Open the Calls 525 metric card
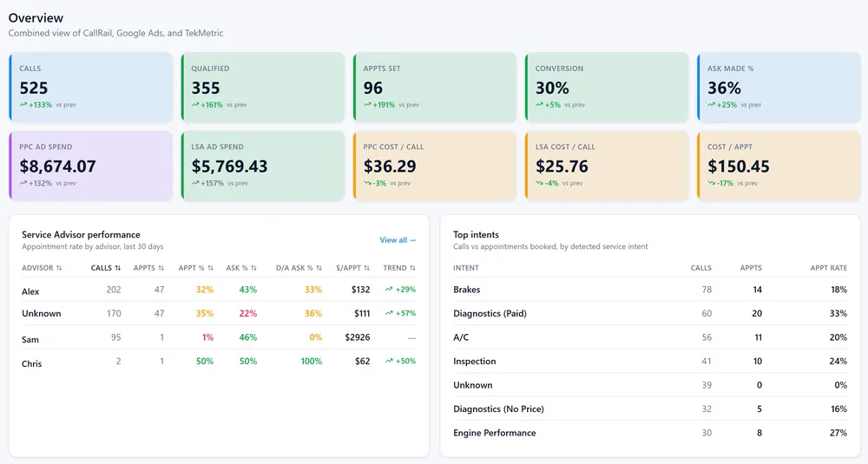Viewport: 868px width, 464px height. (91, 87)
